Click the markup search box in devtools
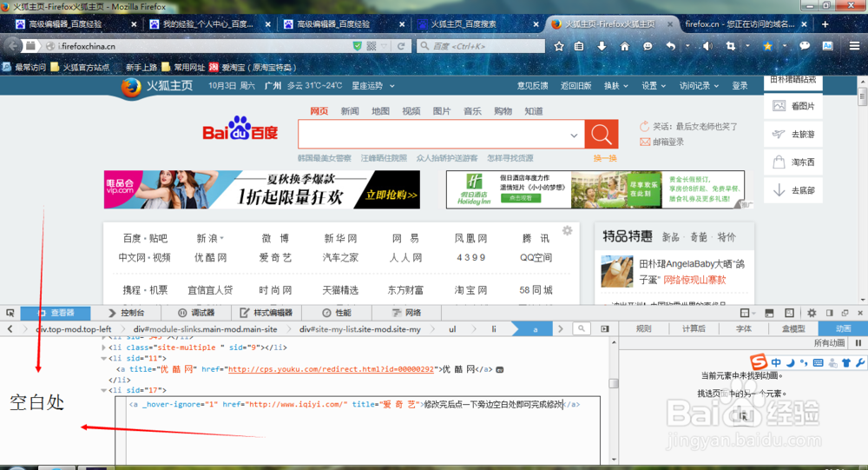868x470 pixels. 582,328
